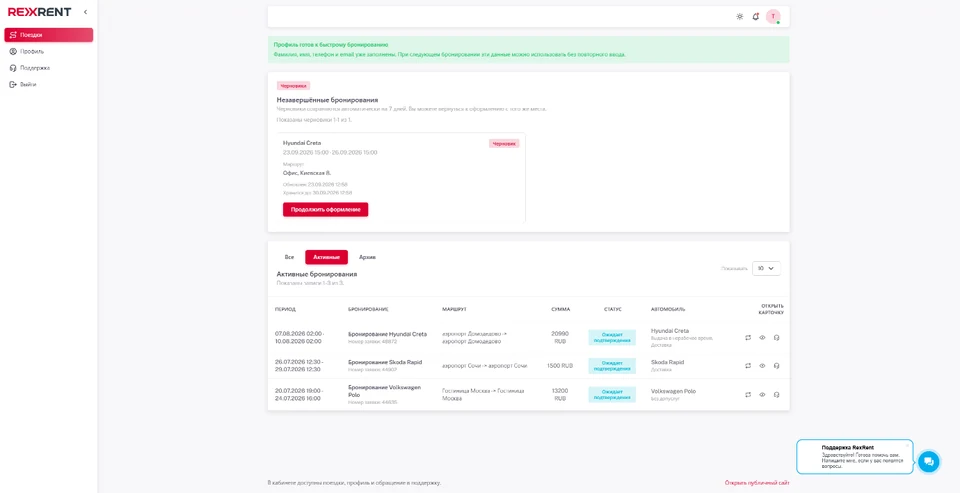Click the RexRent logo
960x493 pixels.
(x=39, y=12)
